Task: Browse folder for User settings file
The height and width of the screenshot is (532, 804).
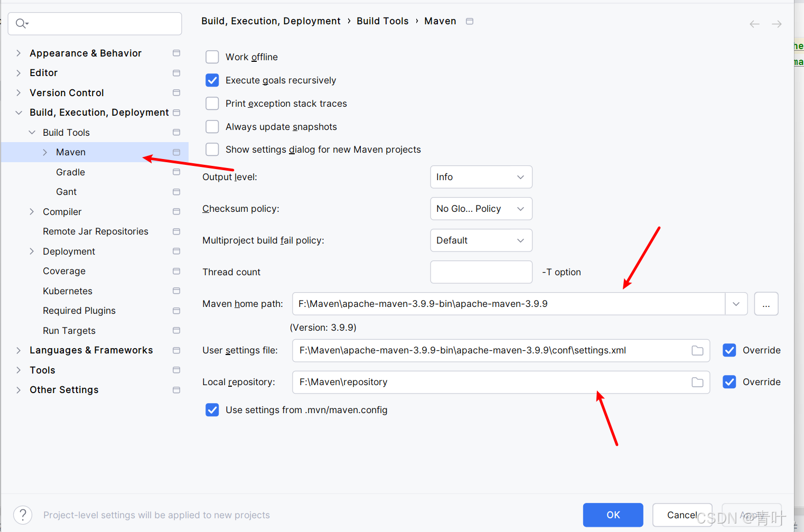Action: pyautogui.click(x=697, y=351)
